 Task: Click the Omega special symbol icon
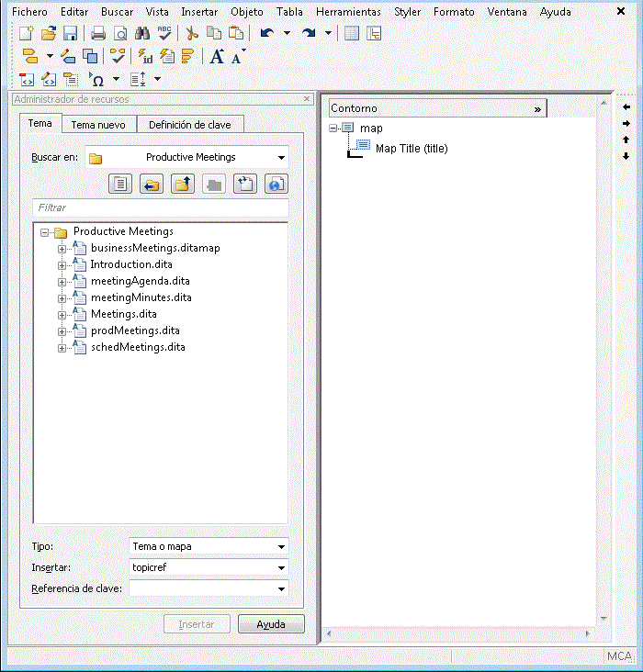coord(97,79)
